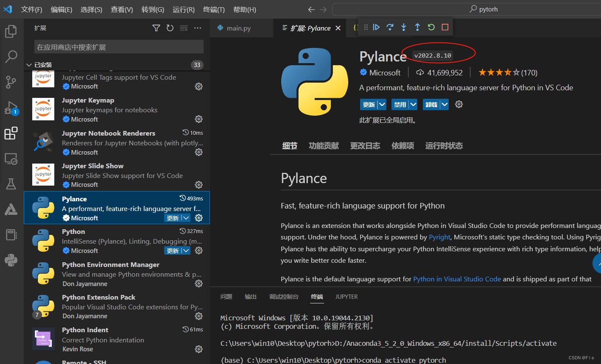Click 卸载 button in Pylance details

click(431, 104)
